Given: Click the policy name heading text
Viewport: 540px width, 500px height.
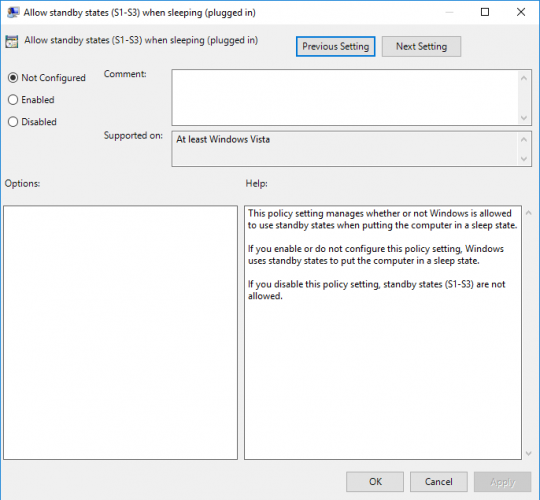Looking at the screenshot, I should pos(141,41).
